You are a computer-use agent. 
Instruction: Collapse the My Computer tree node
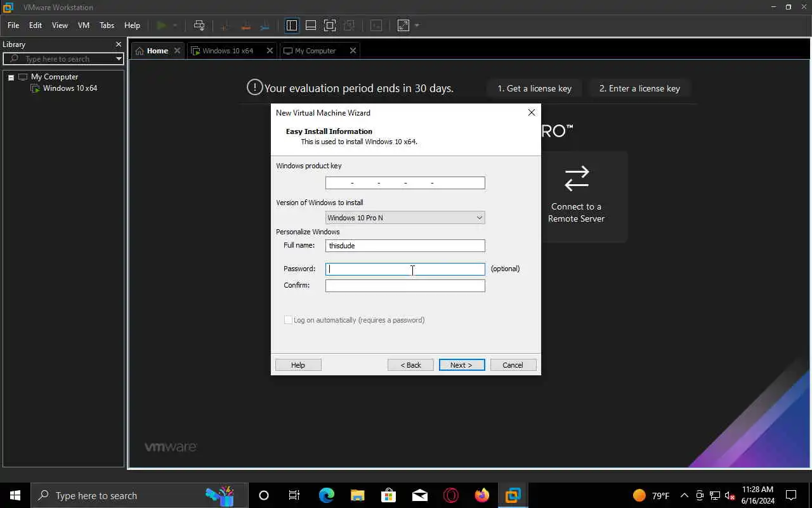click(11, 77)
